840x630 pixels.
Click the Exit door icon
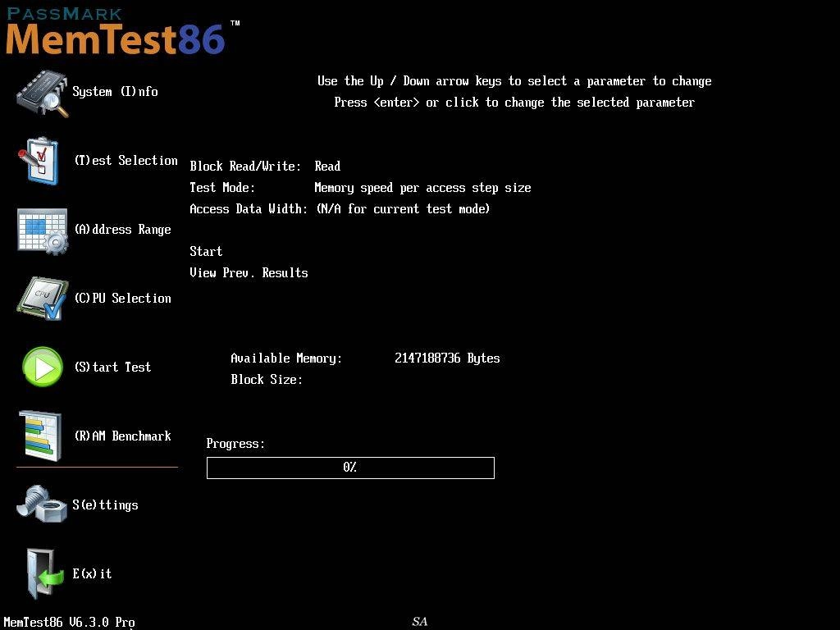tap(45, 573)
